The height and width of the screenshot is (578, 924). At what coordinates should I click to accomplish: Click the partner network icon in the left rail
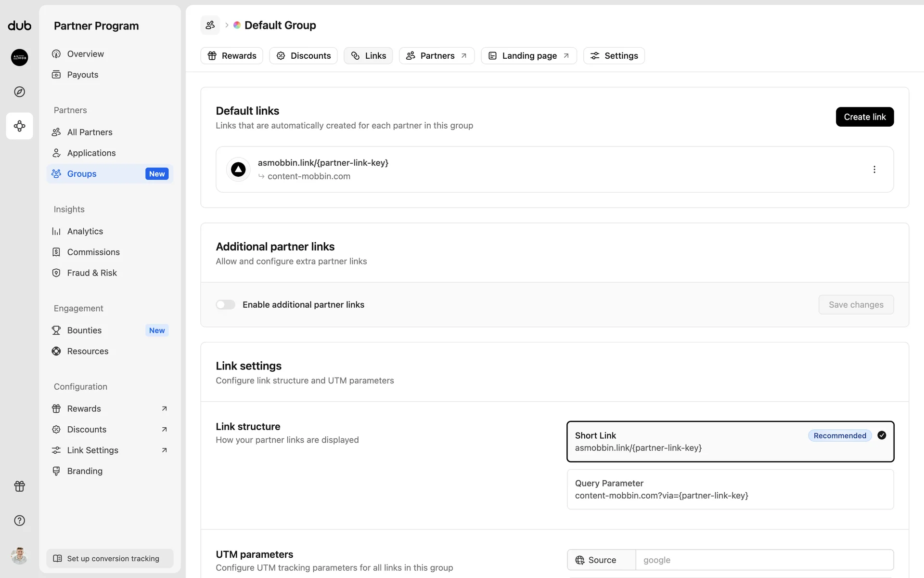click(x=19, y=126)
